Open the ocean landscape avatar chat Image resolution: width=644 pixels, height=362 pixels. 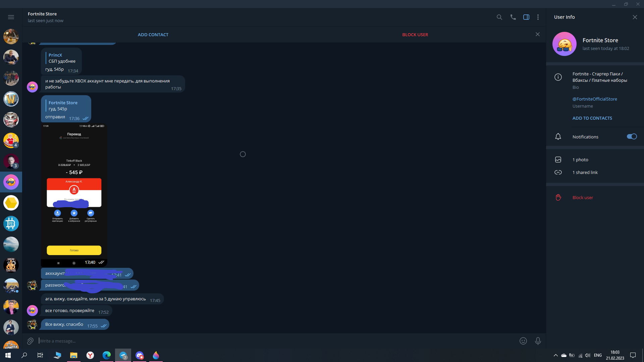pyautogui.click(x=11, y=244)
